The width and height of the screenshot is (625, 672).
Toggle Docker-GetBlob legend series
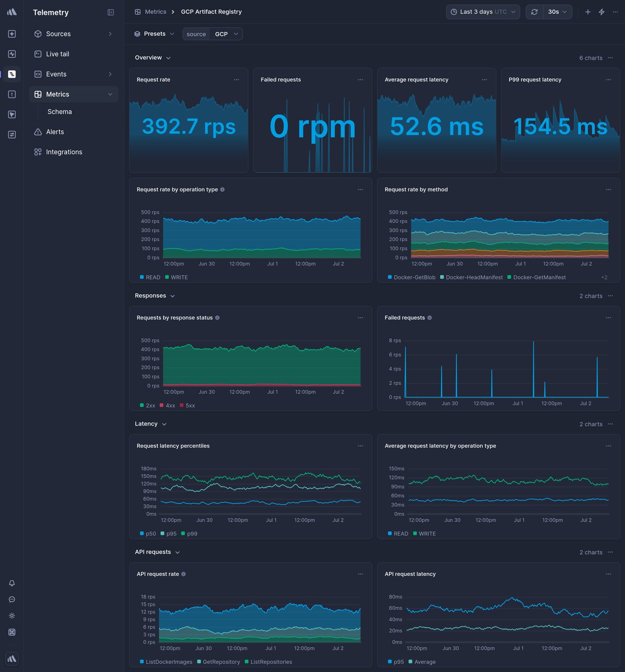point(412,277)
